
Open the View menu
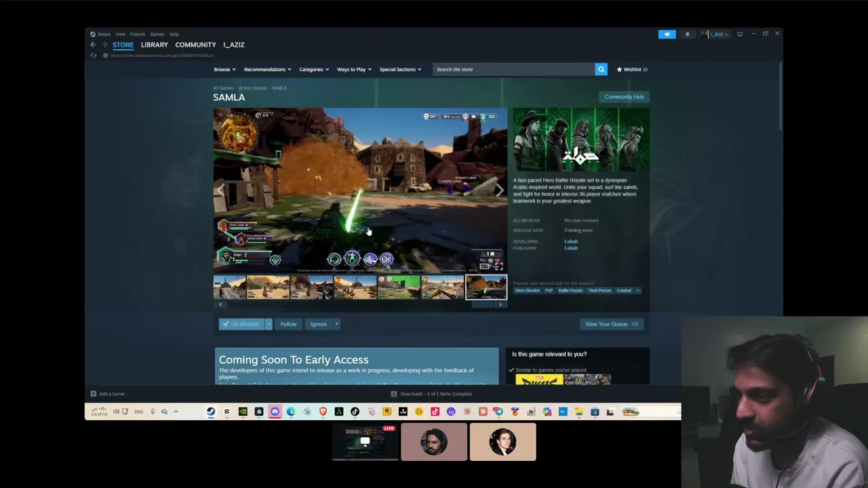(x=120, y=34)
